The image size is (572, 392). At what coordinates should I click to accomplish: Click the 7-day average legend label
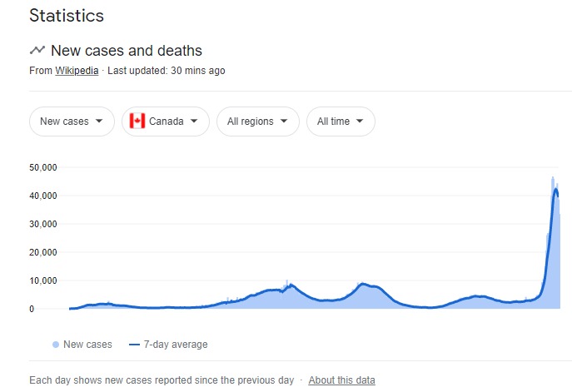[176, 345]
